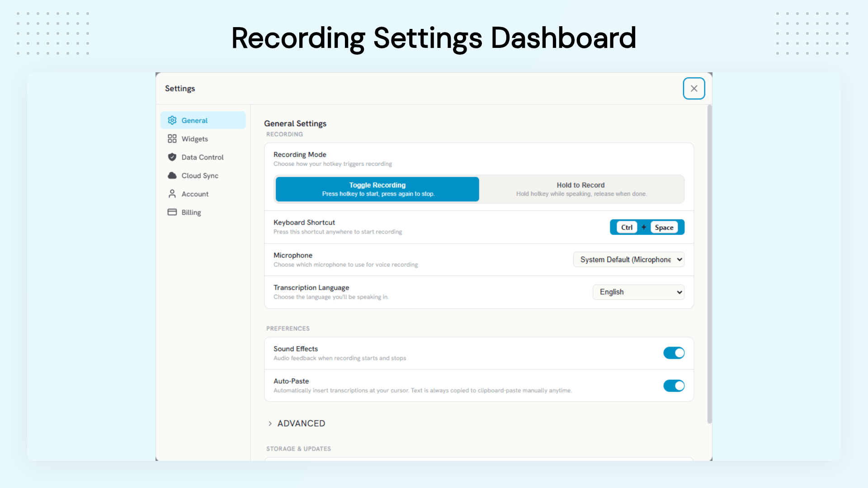868x488 pixels.
Task: Click the 'RECORDING' section label
Action: click(x=284, y=134)
